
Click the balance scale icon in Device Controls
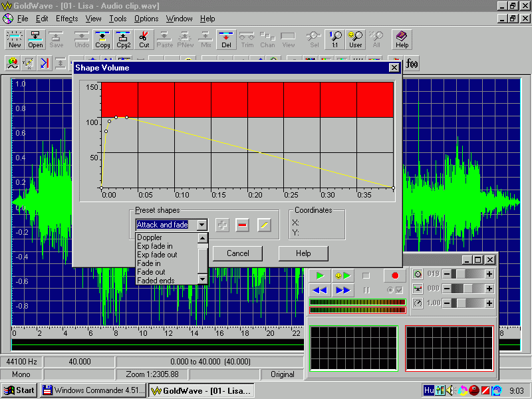418,289
